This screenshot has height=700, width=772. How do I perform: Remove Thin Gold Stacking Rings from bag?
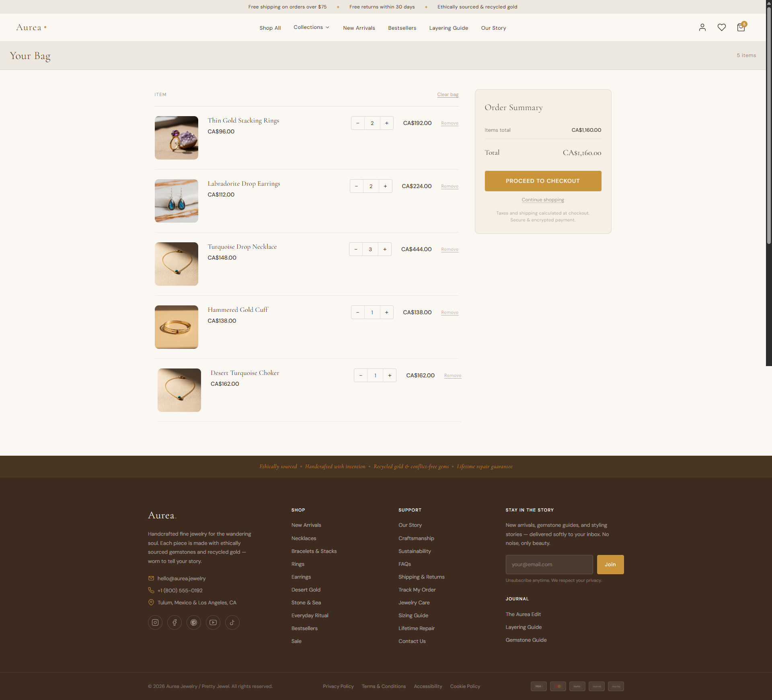pyautogui.click(x=450, y=123)
